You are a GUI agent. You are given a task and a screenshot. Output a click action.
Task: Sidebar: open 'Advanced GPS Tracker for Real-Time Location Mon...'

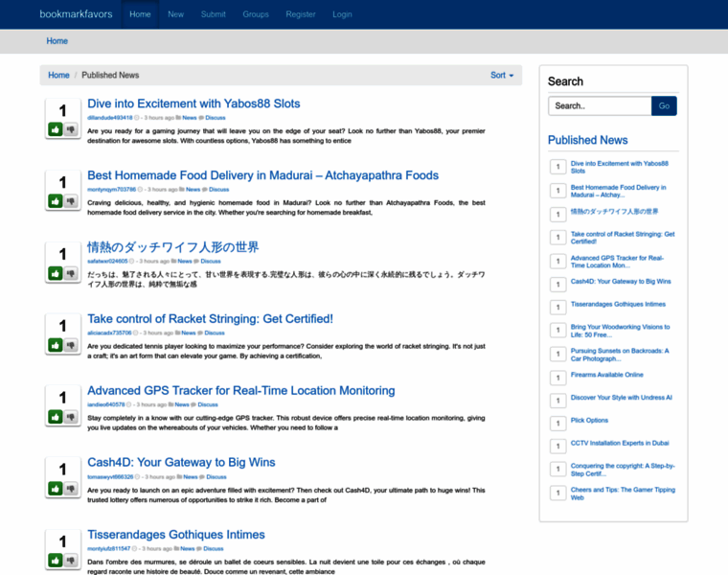pyautogui.click(x=617, y=262)
